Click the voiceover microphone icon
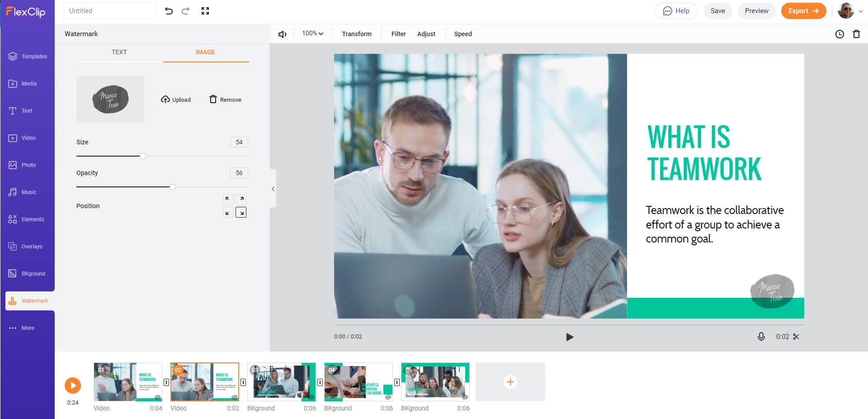Viewport: 868px width, 419px height. (761, 337)
